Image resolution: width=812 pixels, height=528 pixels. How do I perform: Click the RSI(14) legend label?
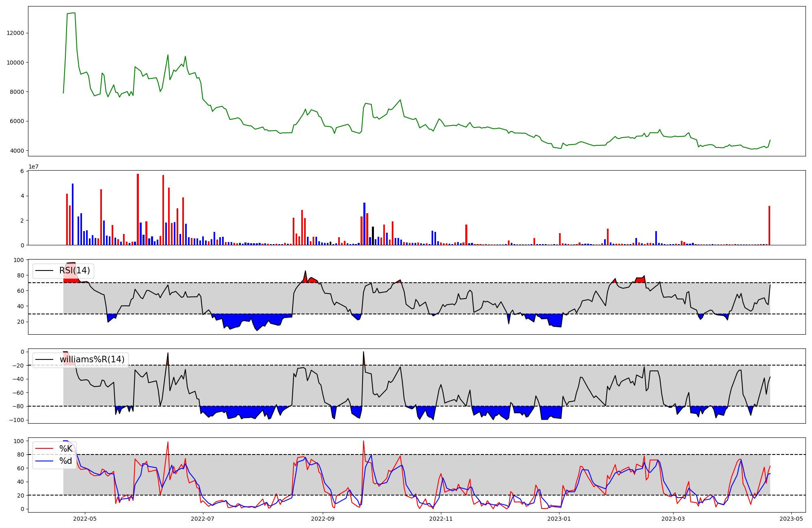click(75, 270)
